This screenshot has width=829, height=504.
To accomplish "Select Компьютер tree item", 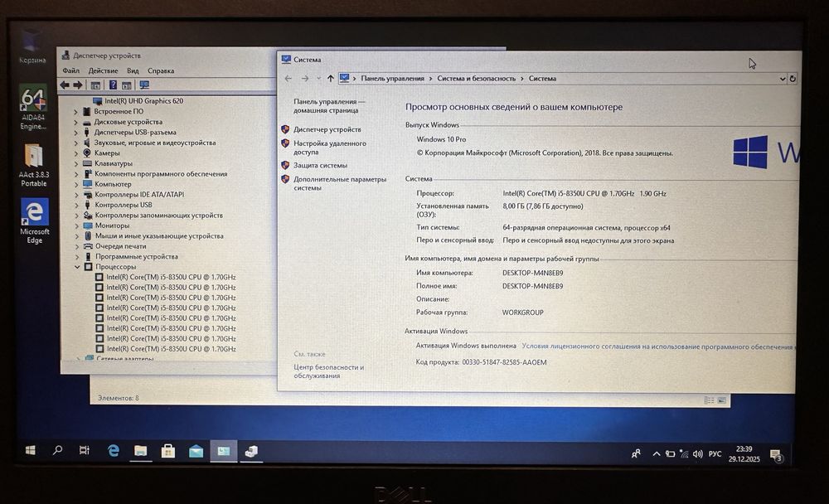I will coord(113,185).
